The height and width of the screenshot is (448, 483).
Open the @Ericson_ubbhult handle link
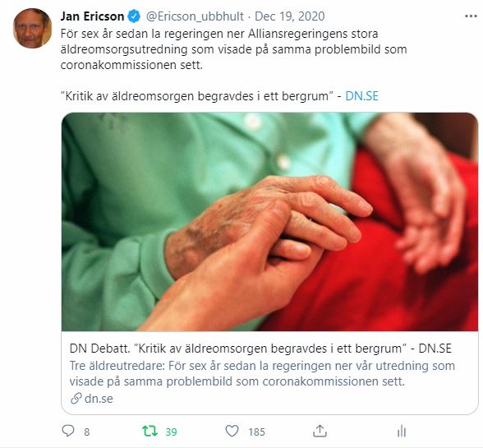(x=195, y=16)
